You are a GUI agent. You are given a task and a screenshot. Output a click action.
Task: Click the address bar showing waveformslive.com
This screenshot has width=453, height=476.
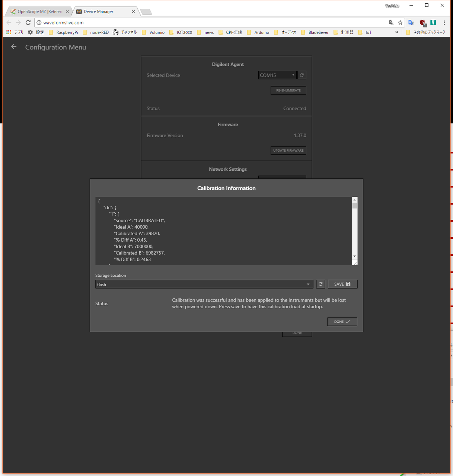click(212, 23)
